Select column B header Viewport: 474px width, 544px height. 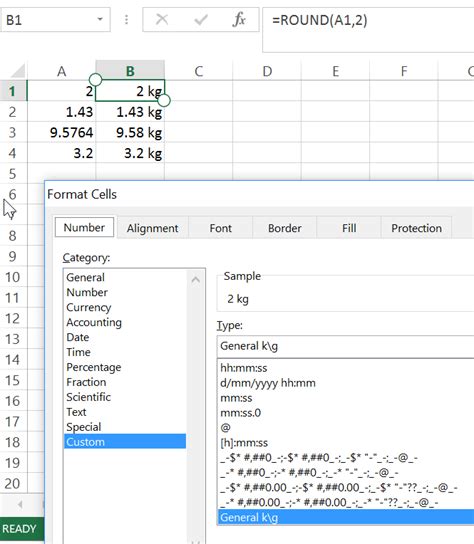pos(130,71)
